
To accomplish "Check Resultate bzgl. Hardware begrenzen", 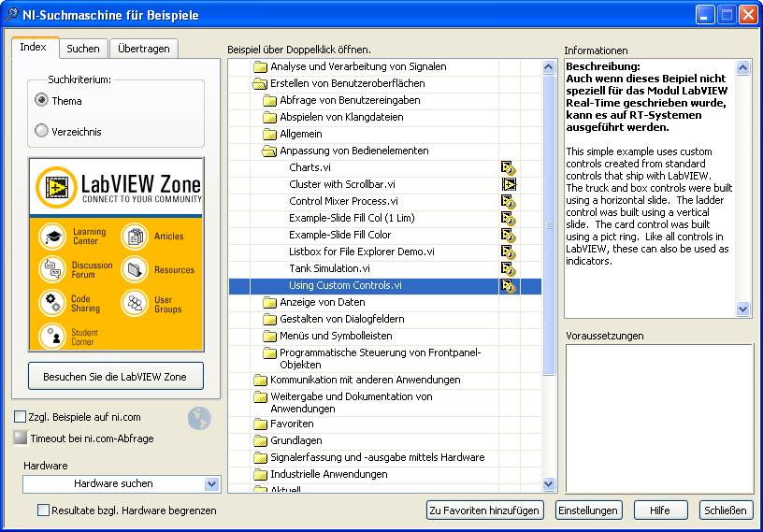I will 43,510.
